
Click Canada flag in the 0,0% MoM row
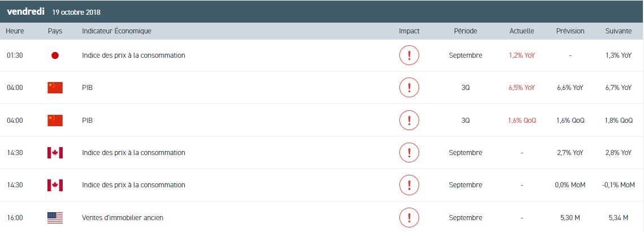[x=55, y=185]
